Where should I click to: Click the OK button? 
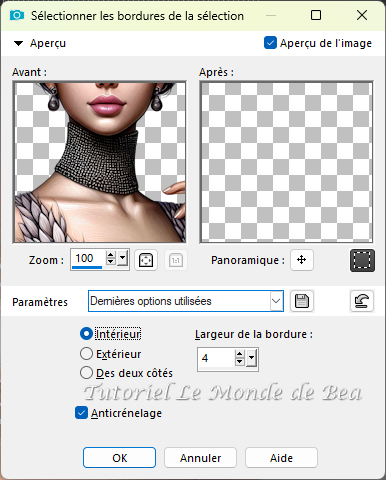pyautogui.click(x=119, y=458)
